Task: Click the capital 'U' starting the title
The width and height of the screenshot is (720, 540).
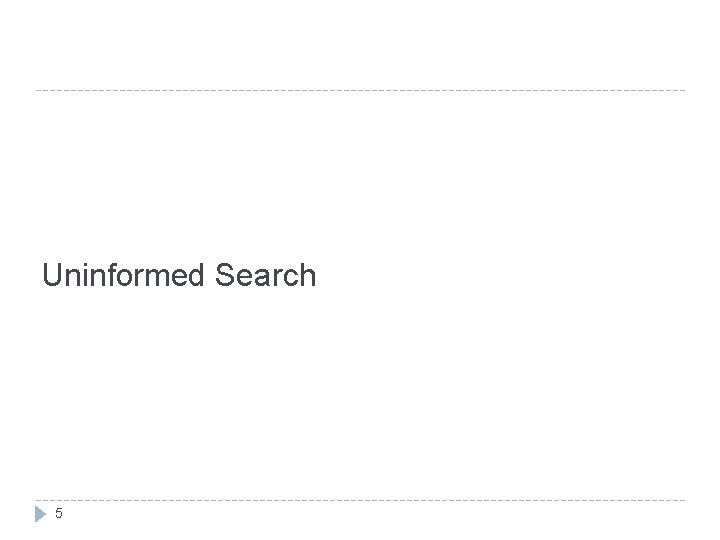Action: pos(52,275)
